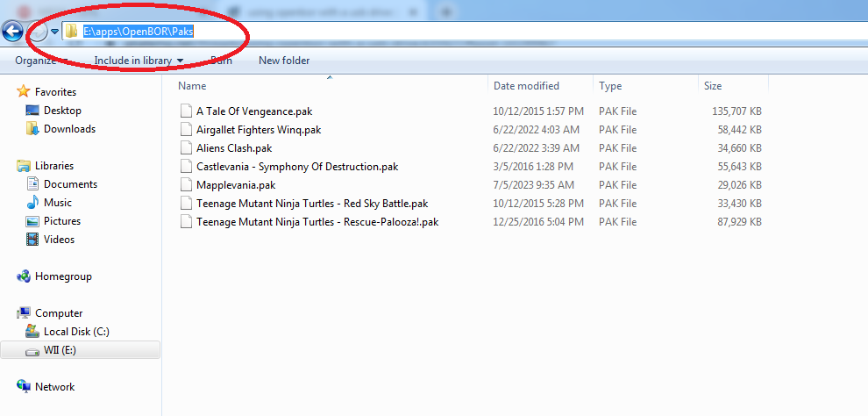Select the file icon of Mapplevania.pak
This screenshot has width=868, height=416.
point(186,185)
